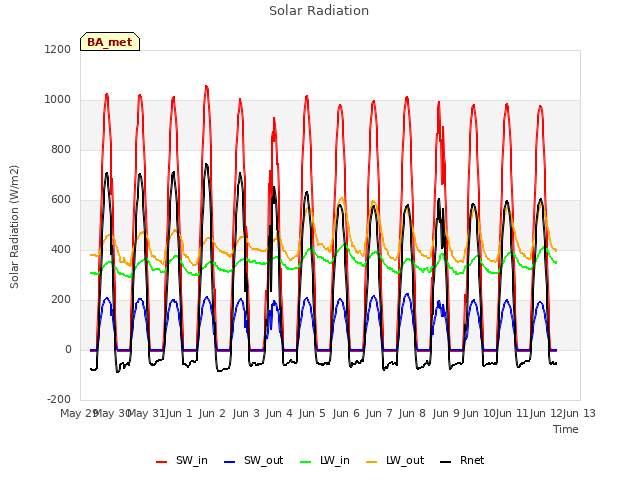The height and width of the screenshot is (480, 640).
Task: Click the May 31 x-axis date label
Action: 146,413
